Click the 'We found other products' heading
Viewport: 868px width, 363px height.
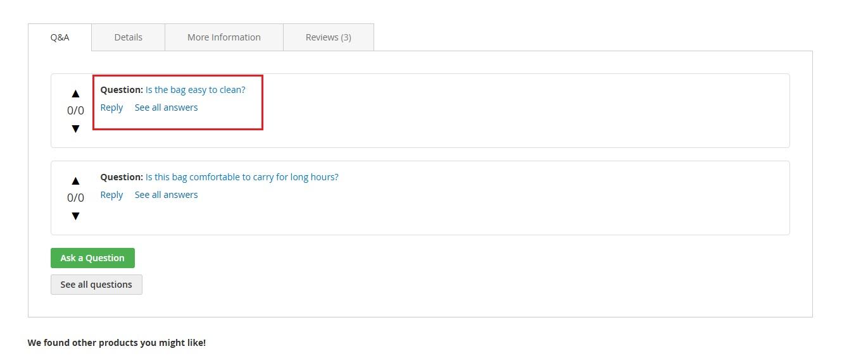pyautogui.click(x=116, y=343)
